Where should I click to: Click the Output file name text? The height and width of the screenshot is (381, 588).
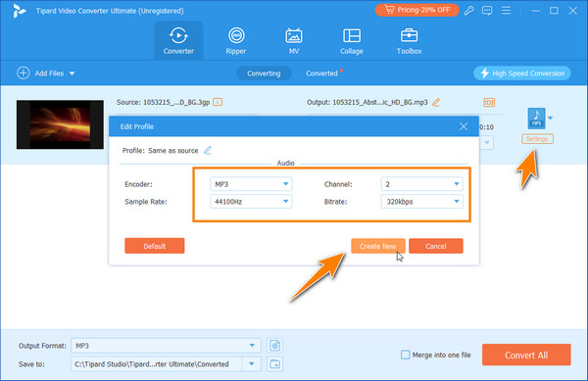click(x=367, y=102)
